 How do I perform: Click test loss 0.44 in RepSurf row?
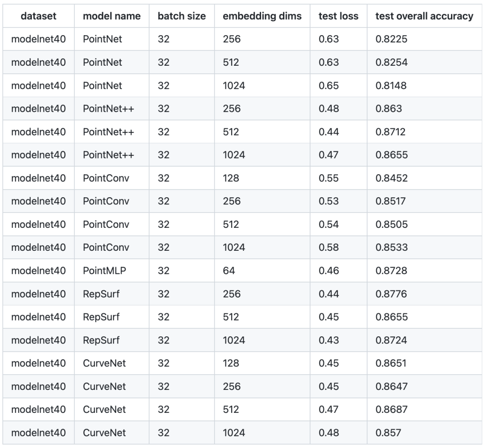pos(328,294)
